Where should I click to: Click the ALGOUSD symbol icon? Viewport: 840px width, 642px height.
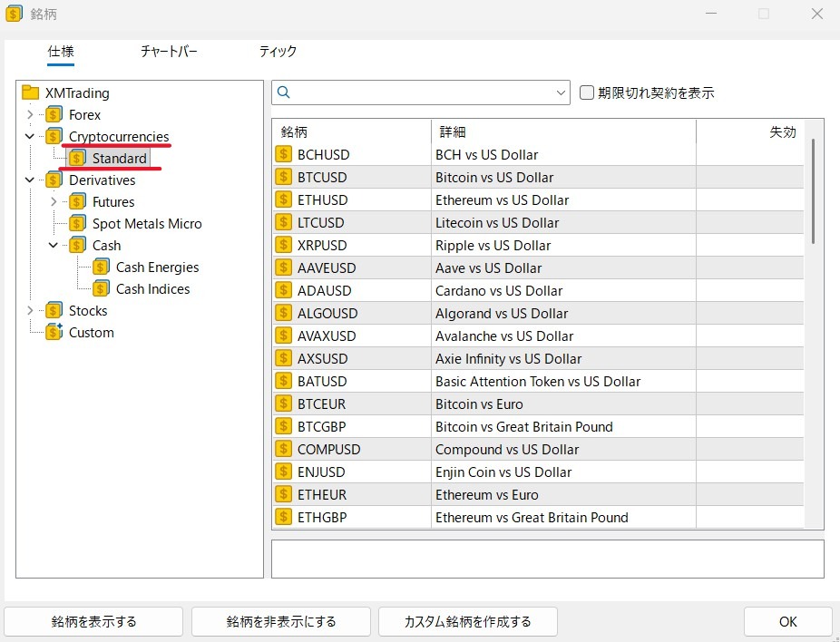[283, 313]
